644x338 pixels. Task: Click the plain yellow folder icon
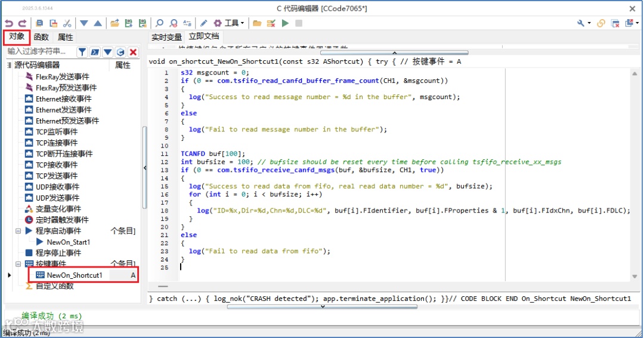(257, 23)
